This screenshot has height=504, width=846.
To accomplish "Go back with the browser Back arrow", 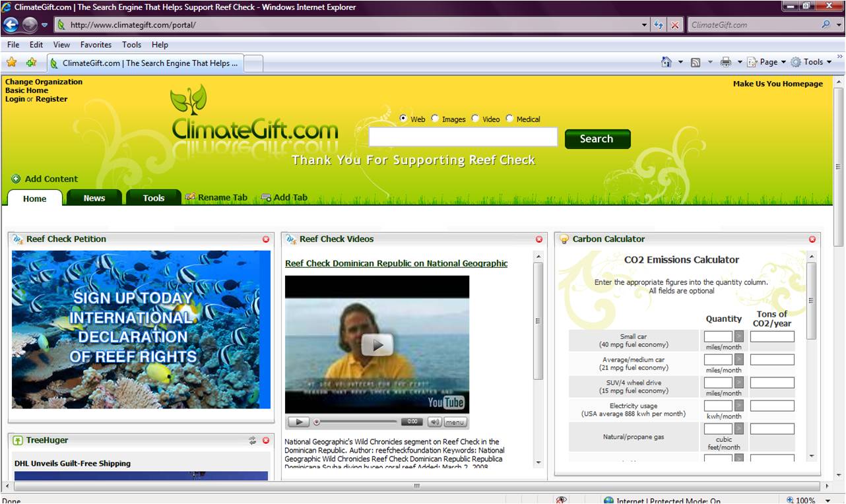I will [11, 24].
